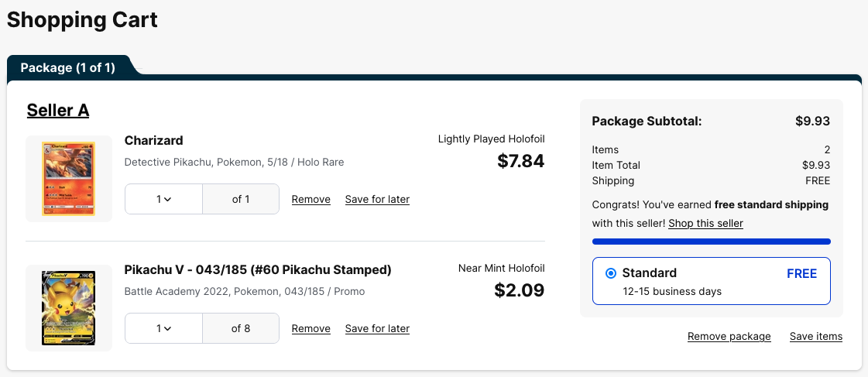Select the Standard shipping radio button
Viewport: 868px width, 377px height.
tap(611, 273)
